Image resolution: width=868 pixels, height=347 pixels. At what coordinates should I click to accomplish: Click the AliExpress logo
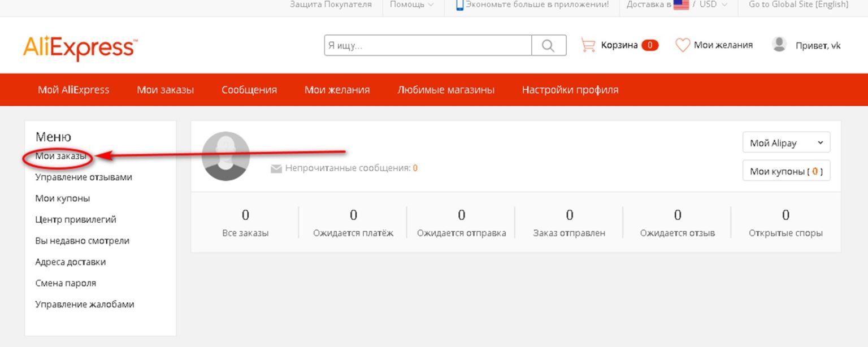click(x=80, y=48)
